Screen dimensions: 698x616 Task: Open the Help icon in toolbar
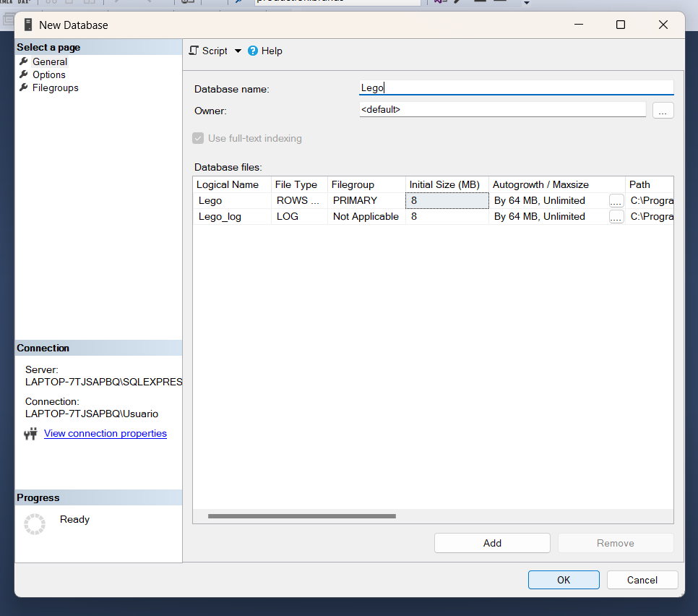pos(253,51)
